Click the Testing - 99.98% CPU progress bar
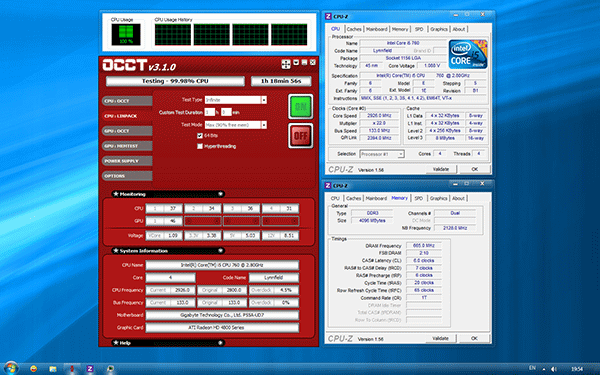Screen dimensions: 600x375 click(x=175, y=81)
